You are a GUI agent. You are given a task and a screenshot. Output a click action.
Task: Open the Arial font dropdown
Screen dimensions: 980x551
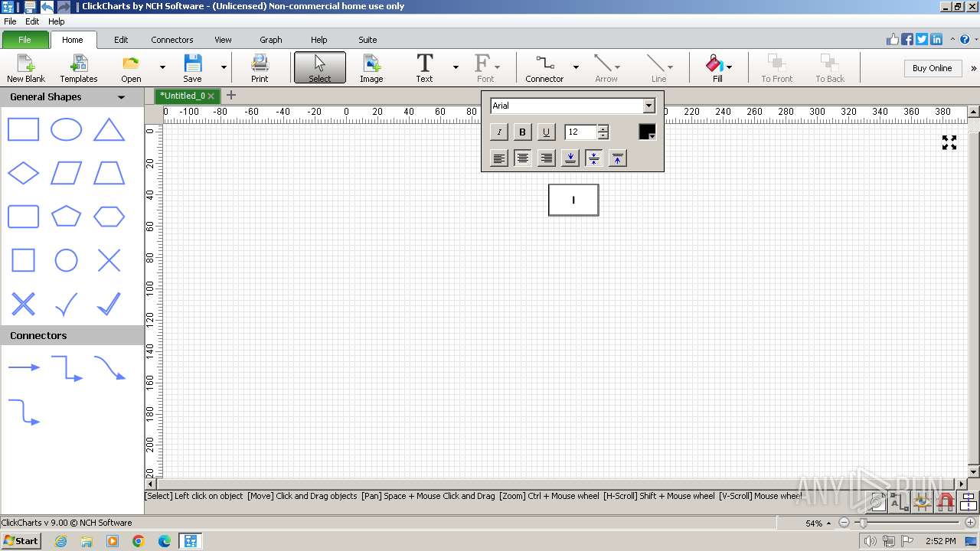click(648, 106)
